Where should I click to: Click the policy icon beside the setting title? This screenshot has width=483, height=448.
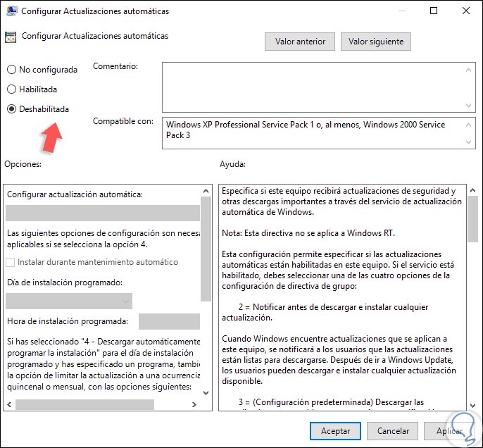[11, 37]
